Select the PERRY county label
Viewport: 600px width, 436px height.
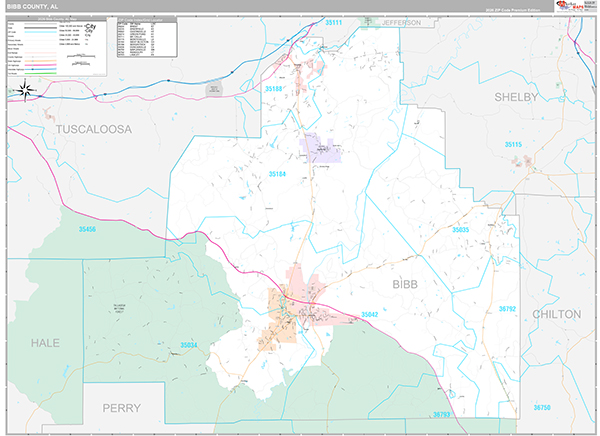click(119, 408)
